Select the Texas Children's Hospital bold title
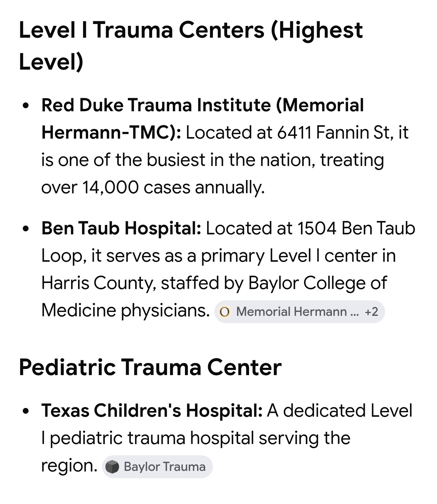This screenshot has height=504, width=437. [152, 410]
